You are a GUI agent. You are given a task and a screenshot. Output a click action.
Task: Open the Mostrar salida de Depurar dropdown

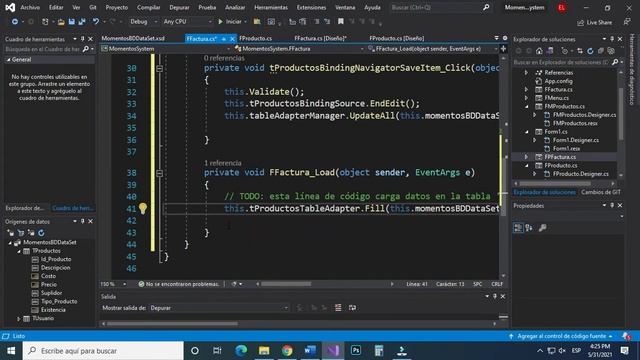point(219,308)
